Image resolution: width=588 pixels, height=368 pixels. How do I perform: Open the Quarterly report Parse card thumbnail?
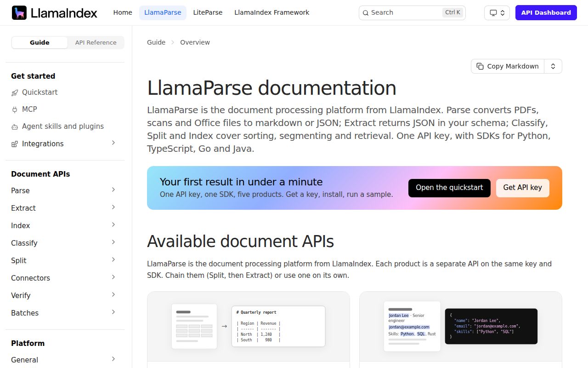(x=249, y=327)
